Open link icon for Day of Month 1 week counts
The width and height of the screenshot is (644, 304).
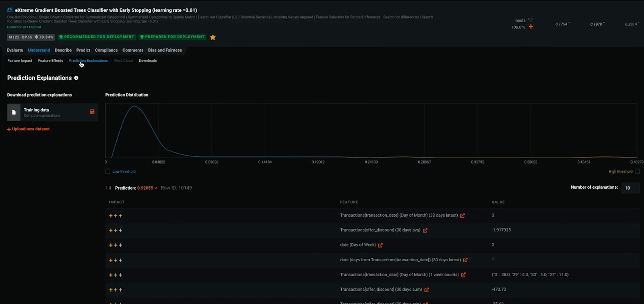[x=463, y=275]
